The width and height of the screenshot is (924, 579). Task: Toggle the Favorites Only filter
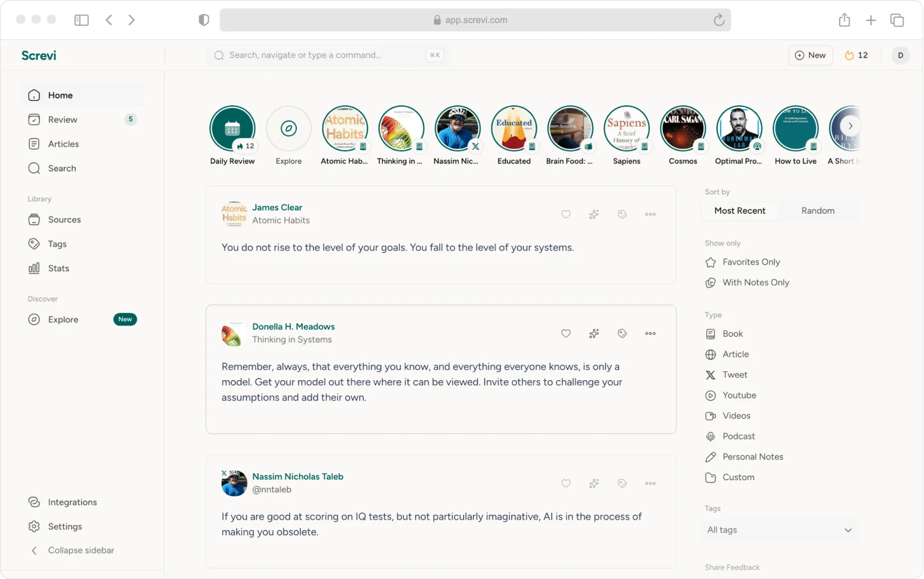[x=743, y=262]
